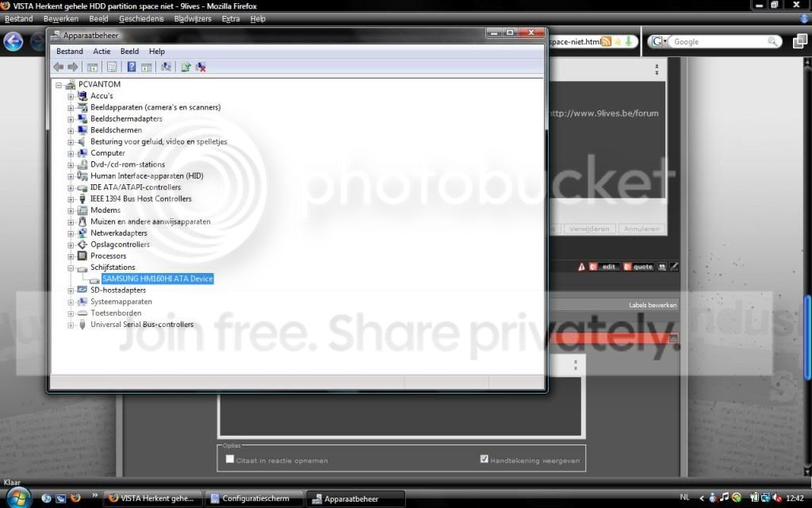The width and height of the screenshot is (812, 508).
Task: Select 'Modems' in device tree
Action: pyautogui.click(x=105, y=210)
